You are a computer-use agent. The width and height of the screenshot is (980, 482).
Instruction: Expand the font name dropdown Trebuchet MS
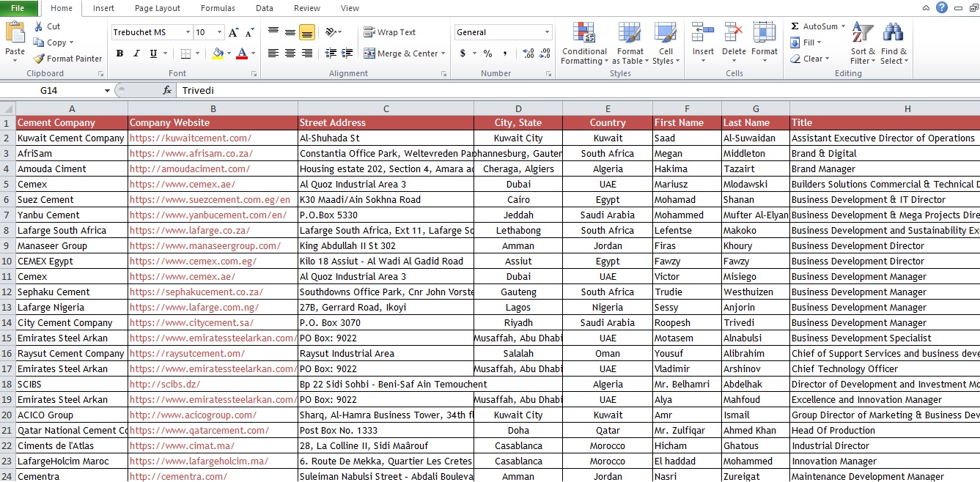point(187,32)
